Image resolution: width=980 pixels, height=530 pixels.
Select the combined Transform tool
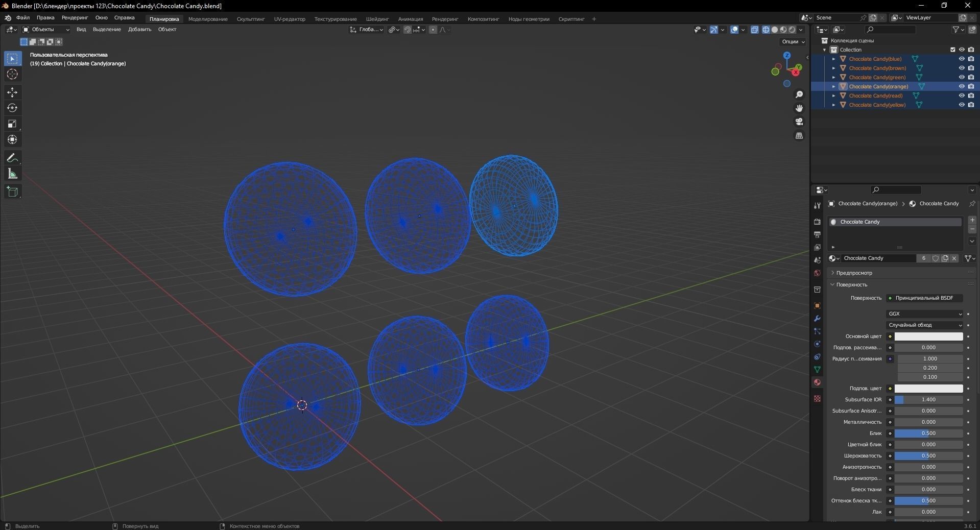click(x=12, y=140)
